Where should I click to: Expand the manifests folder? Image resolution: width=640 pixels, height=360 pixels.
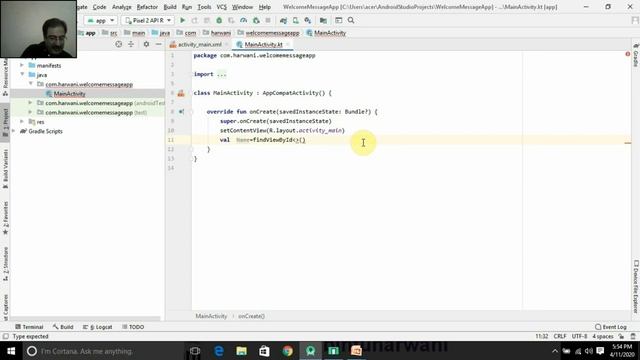(x=22, y=65)
